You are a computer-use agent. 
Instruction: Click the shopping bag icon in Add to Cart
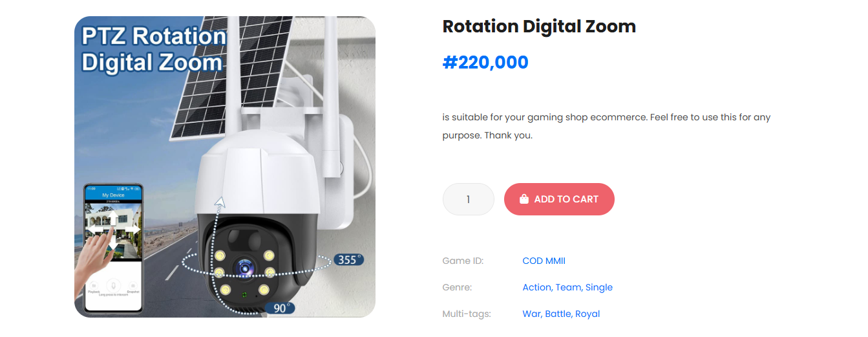click(x=524, y=199)
